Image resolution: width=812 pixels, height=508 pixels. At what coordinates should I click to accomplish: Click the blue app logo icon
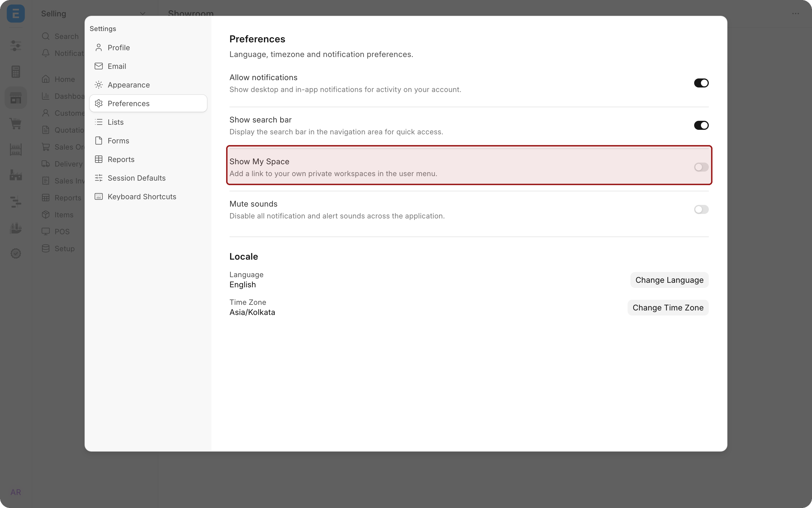pyautogui.click(x=16, y=14)
